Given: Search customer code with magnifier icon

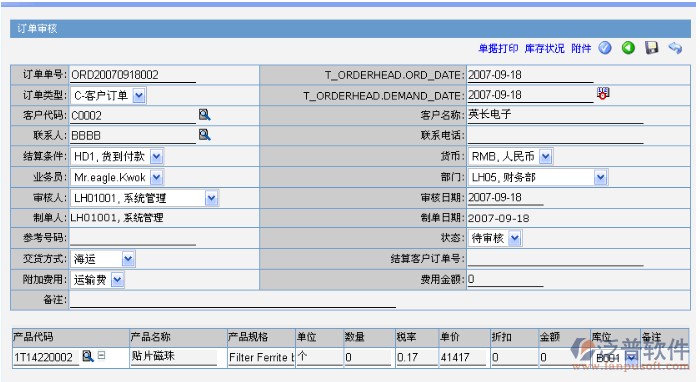Looking at the screenshot, I should [204, 115].
